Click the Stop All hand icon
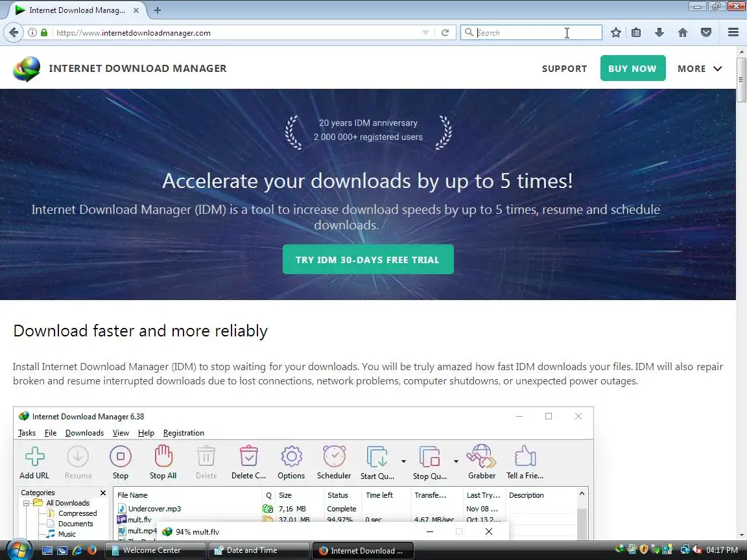Screen dimensions: 747x560 pos(163,456)
